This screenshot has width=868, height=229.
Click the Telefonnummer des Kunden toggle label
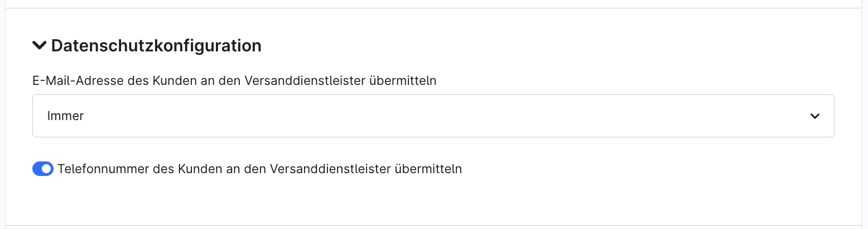pyautogui.click(x=259, y=169)
